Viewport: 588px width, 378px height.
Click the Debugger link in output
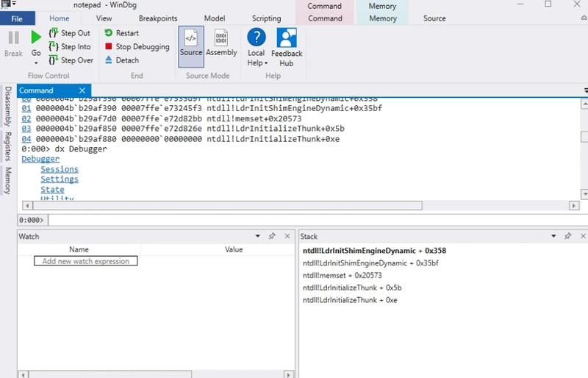40,159
